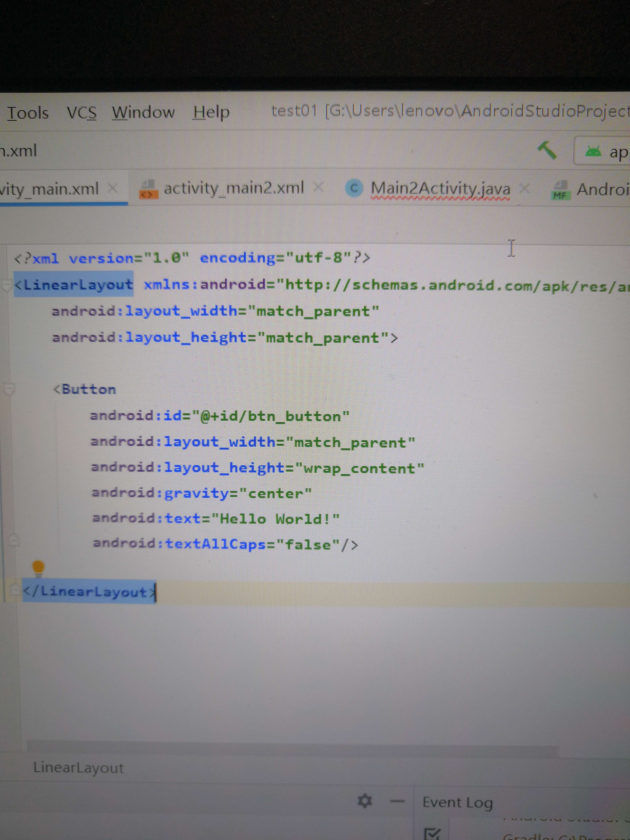Image resolution: width=630 pixels, height=840 pixels.
Task: Open the Tools menu
Action: [x=28, y=113]
